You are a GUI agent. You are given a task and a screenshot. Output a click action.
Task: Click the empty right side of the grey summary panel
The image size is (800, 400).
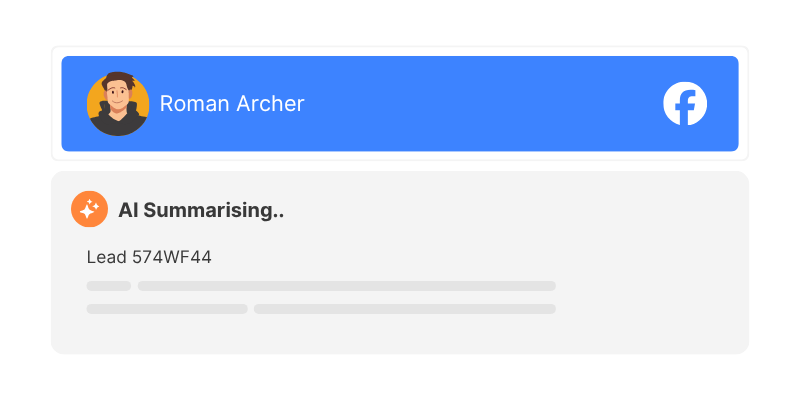pos(650,270)
